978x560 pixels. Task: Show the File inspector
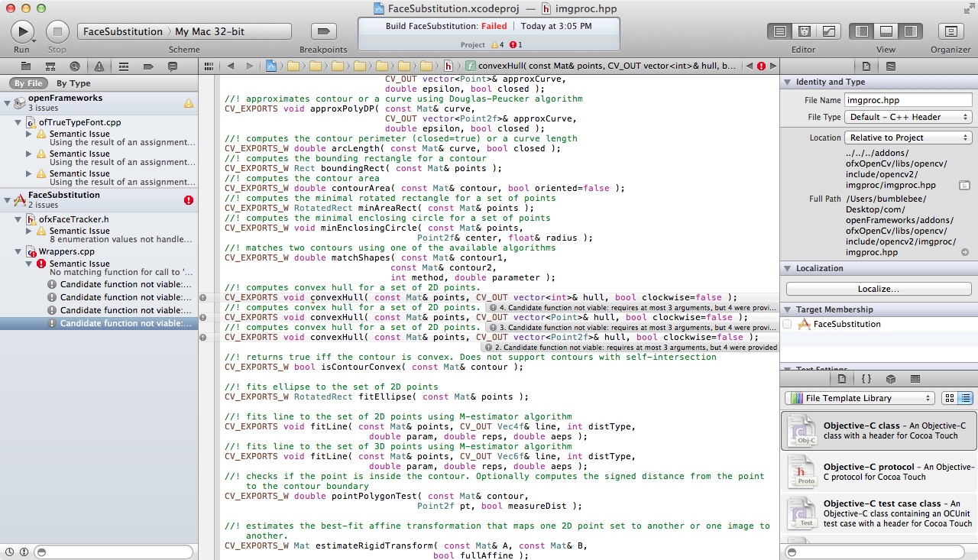(x=866, y=66)
